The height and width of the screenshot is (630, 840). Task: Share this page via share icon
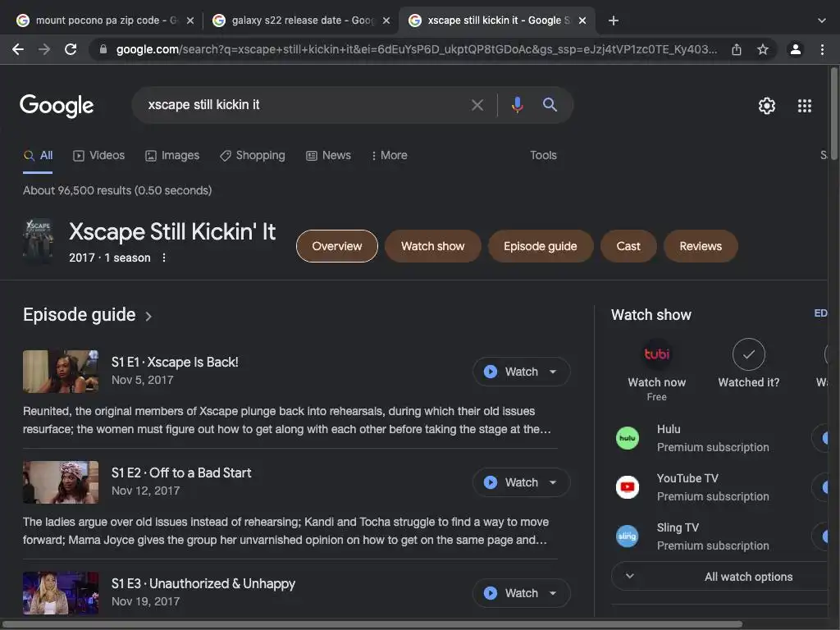point(737,49)
